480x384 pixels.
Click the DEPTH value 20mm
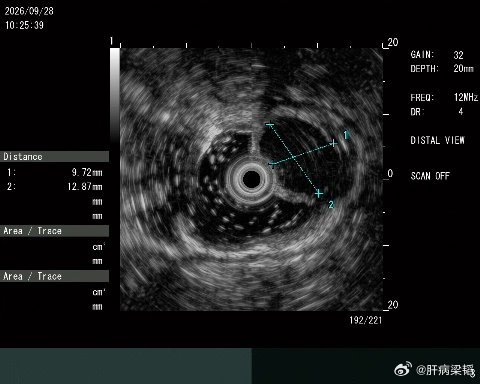pos(463,69)
